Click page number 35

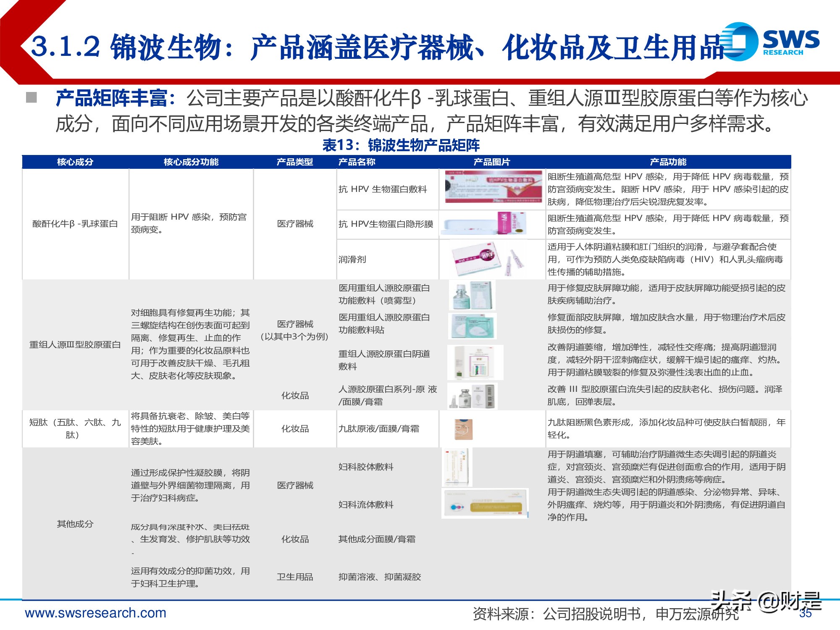[x=806, y=613]
